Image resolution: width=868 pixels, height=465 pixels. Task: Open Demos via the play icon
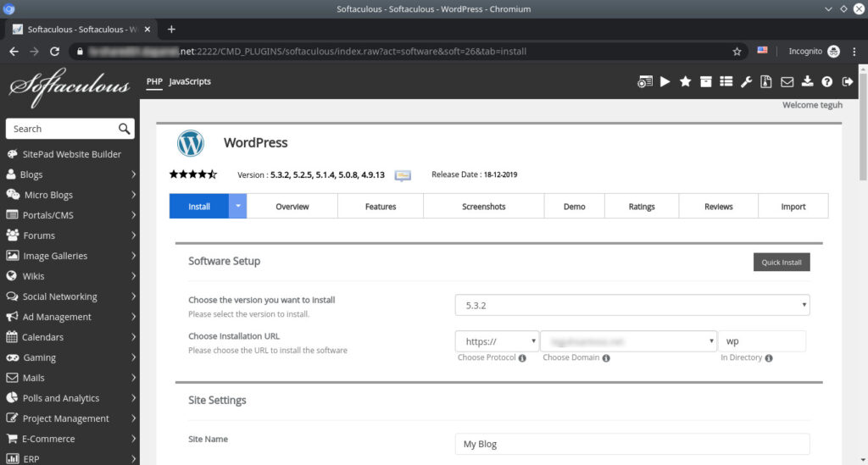665,82
